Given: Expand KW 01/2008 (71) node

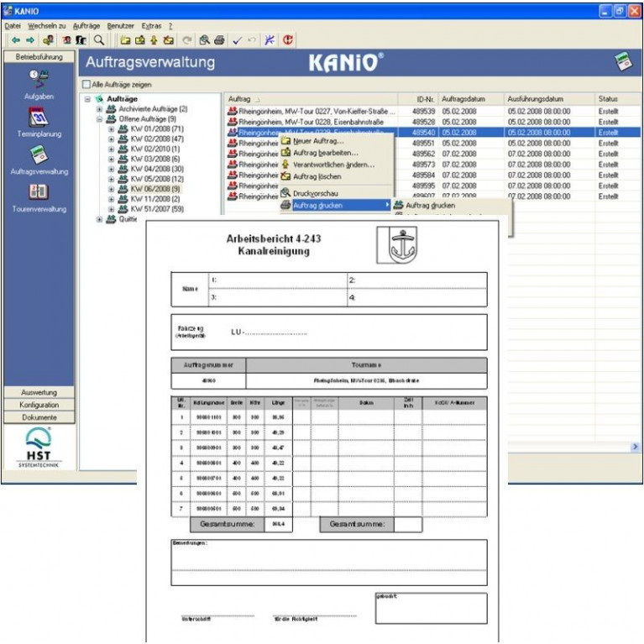Looking at the screenshot, I should (x=111, y=129).
